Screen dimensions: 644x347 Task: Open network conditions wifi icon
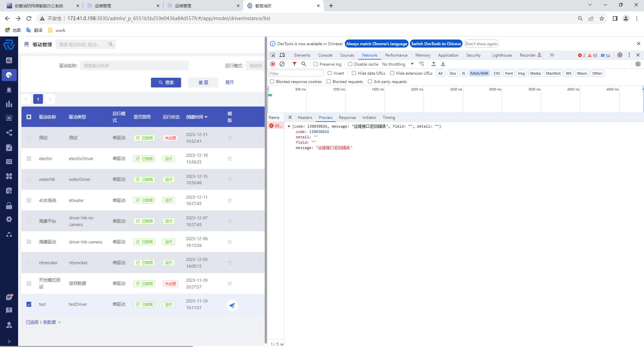tap(422, 64)
